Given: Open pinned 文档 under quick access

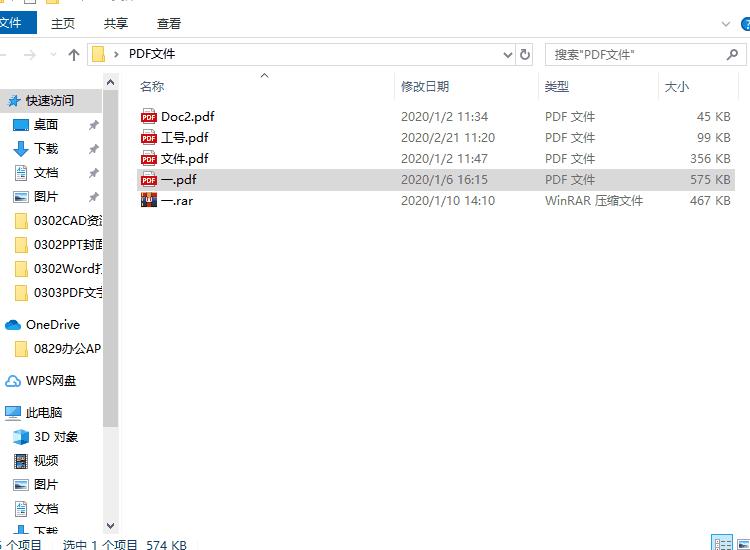Looking at the screenshot, I should point(46,172).
